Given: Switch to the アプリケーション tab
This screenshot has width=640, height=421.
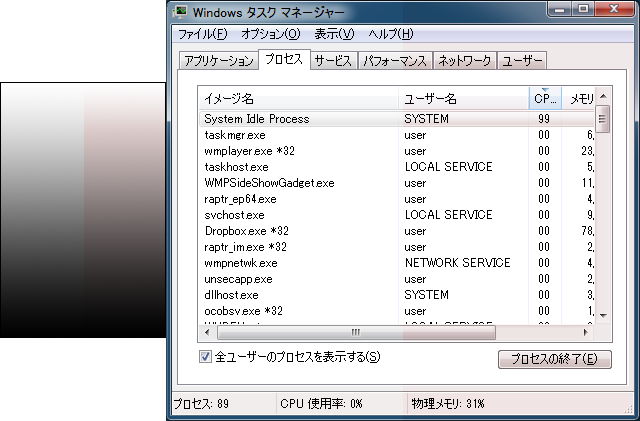Looking at the screenshot, I should coord(217,61).
